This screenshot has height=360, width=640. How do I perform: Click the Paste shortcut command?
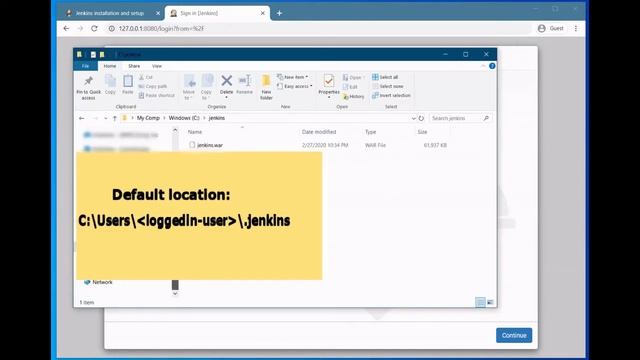pos(157,95)
